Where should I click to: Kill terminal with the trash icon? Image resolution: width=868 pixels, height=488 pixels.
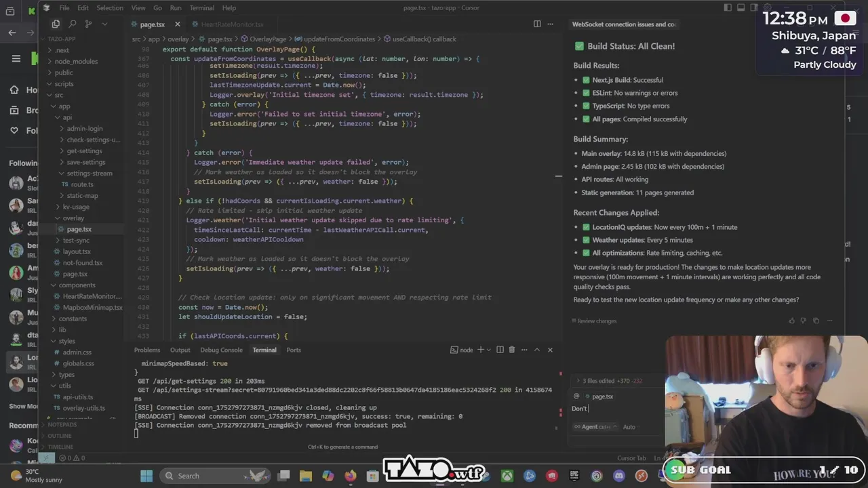tap(512, 350)
